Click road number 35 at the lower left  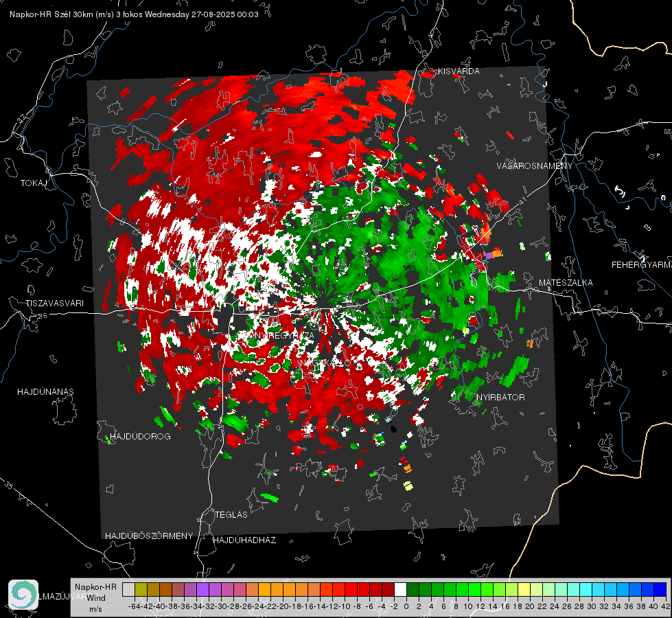(x=8, y=485)
